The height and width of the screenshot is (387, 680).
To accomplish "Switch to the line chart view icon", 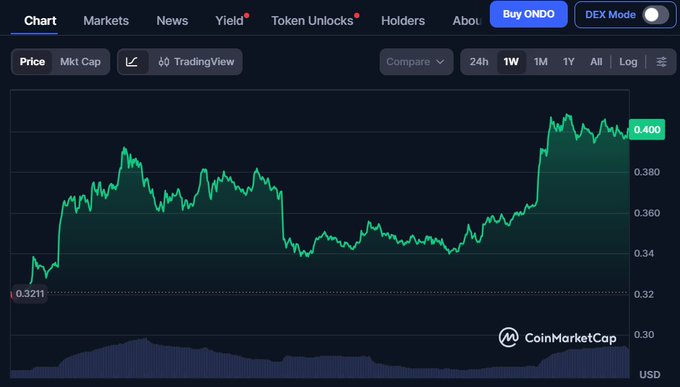I will [x=132, y=62].
